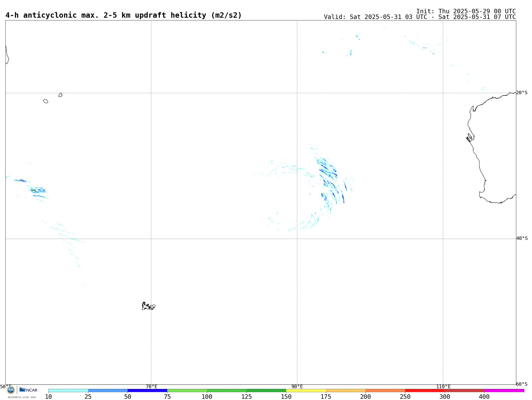Viewport: 532px width, 400px height.
Task: Pick the dark green 125-150 swatch
Action: pos(266,390)
